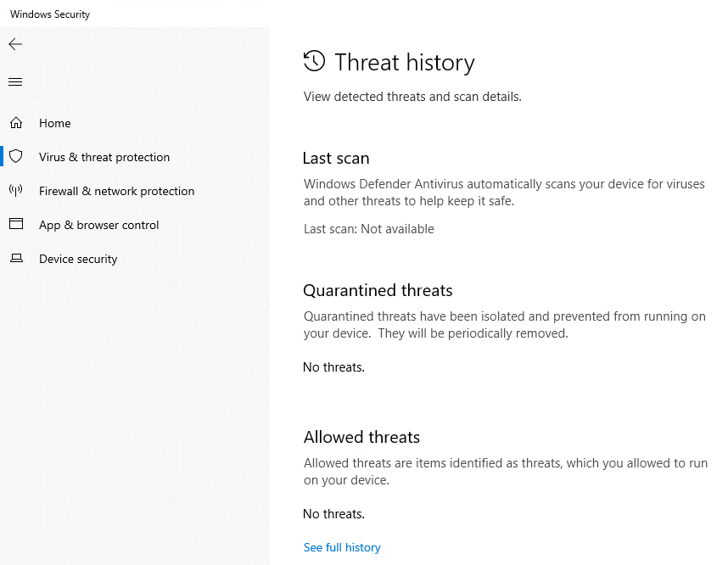Select the Last scan section heading
This screenshot has height=565, width=728.
336,159
